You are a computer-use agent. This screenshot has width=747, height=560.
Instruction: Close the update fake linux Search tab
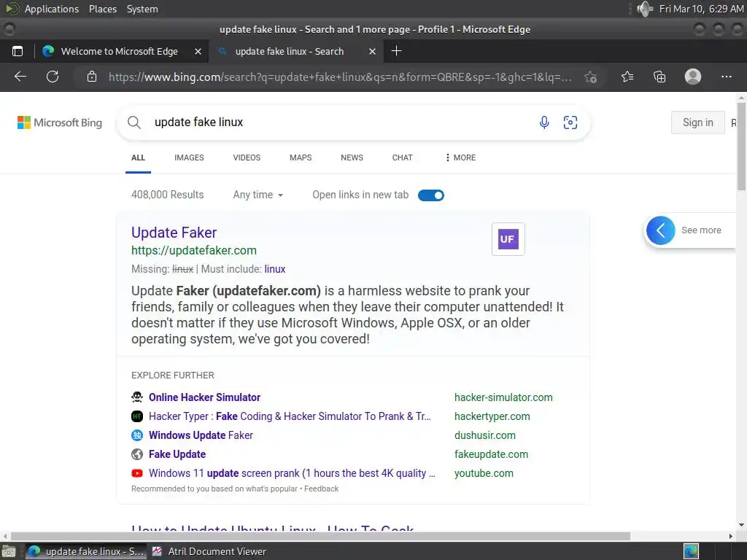pos(373,52)
